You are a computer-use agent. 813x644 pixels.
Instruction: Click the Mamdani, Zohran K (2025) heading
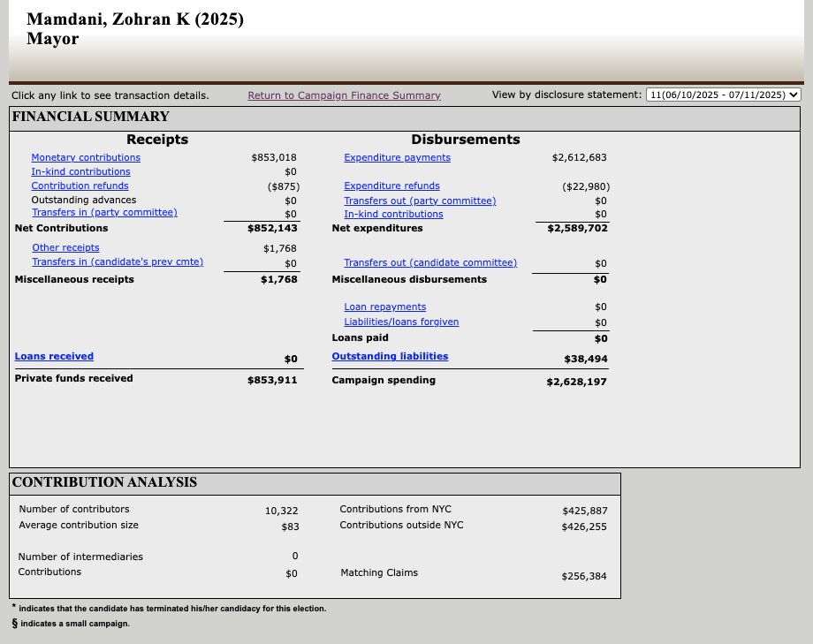pyautogui.click(x=135, y=19)
